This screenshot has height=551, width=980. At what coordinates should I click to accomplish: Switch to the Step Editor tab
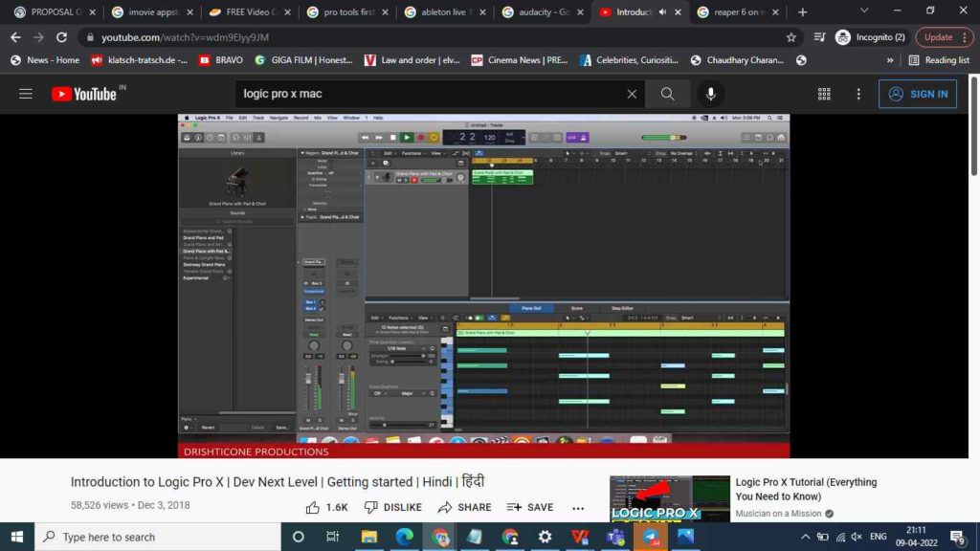[622, 308]
